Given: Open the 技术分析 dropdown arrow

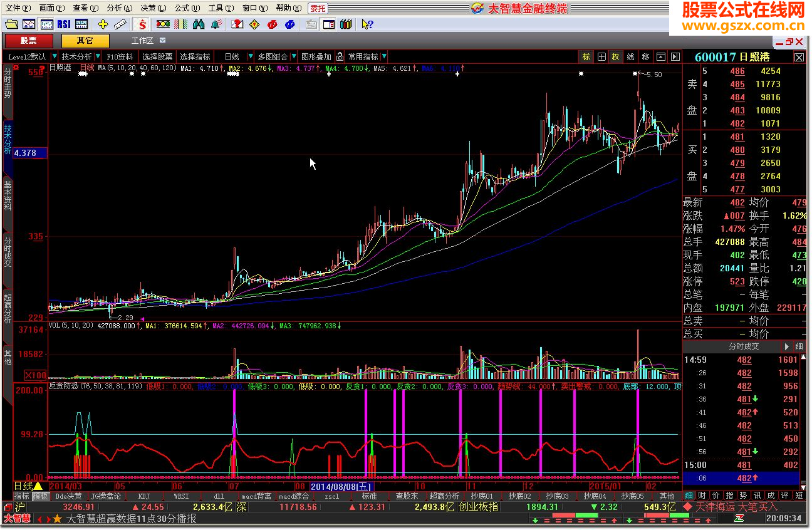Looking at the screenshot, I should pos(98,56).
